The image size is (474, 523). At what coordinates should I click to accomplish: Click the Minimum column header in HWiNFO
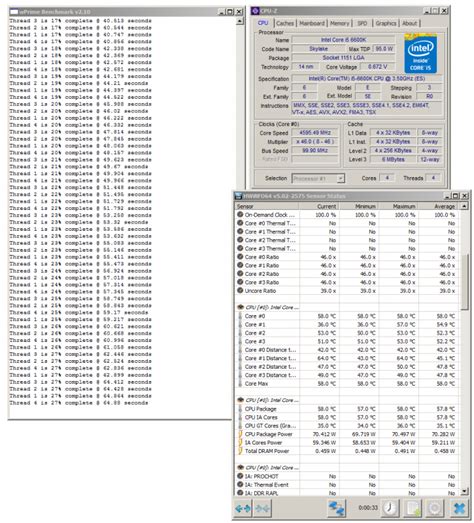358,206
